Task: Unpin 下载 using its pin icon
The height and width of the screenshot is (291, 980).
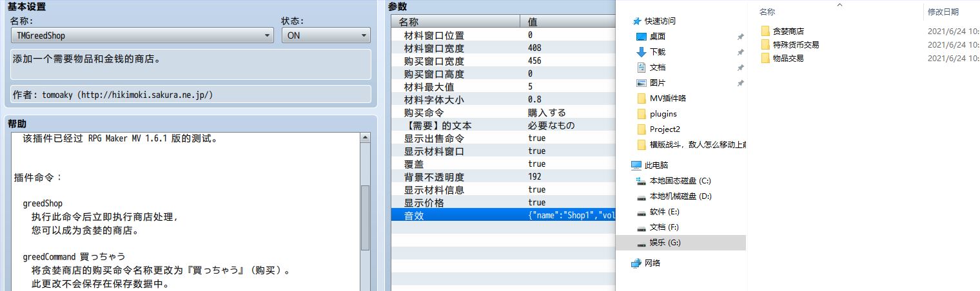Action: (x=741, y=53)
